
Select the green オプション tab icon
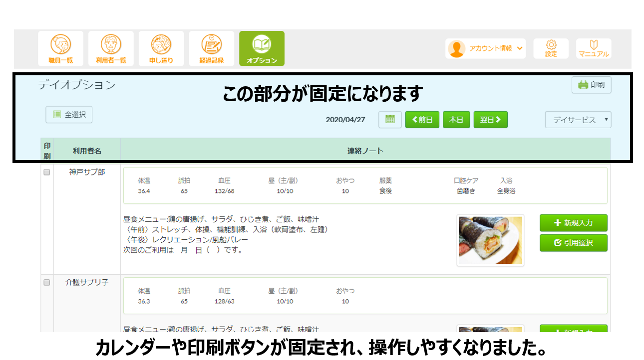262,49
